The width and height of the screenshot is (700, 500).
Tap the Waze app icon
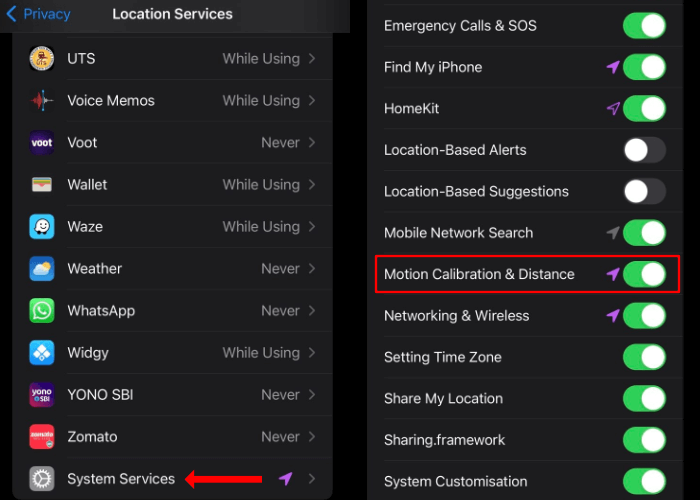[x=42, y=227]
